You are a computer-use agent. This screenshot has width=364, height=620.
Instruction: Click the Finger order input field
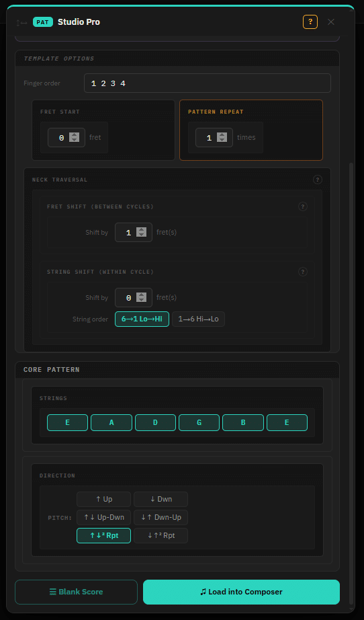(x=208, y=83)
